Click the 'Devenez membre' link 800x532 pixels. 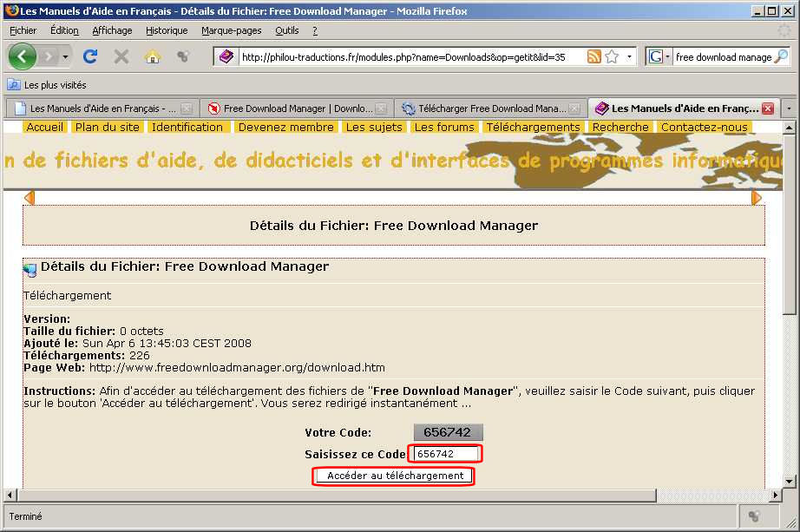(x=285, y=127)
